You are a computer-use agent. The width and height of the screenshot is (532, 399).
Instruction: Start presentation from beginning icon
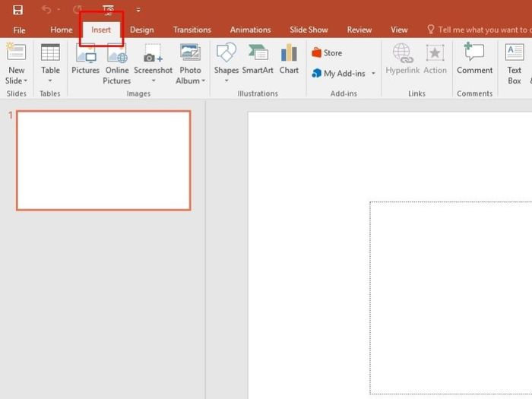click(108, 10)
